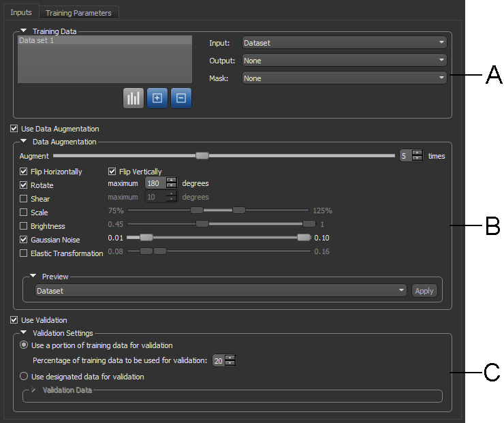The image size is (504, 423).
Task: Collapse the Validation Settings section triangle
Action: [25, 333]
